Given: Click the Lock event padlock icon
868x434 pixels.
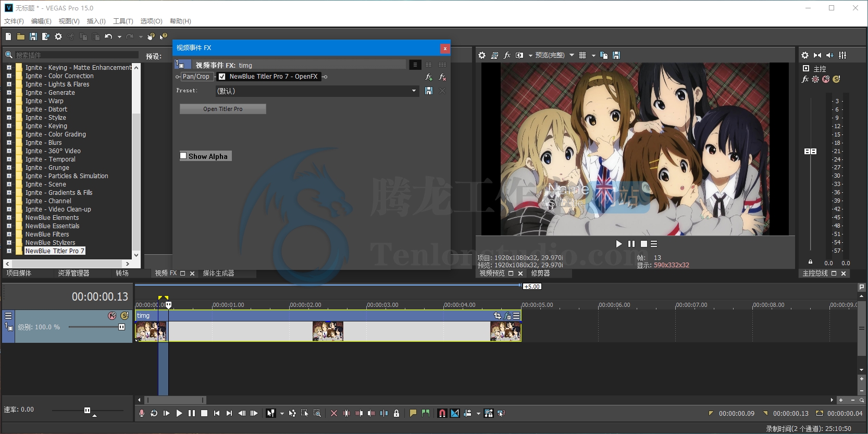Looking at the screenshot, I should coord(396,413).
